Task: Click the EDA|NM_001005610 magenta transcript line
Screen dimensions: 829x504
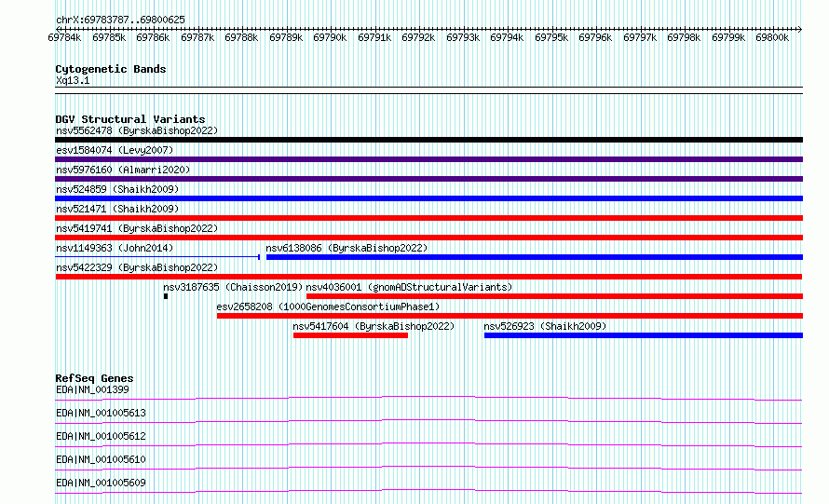Action: (x=428, y=468)
